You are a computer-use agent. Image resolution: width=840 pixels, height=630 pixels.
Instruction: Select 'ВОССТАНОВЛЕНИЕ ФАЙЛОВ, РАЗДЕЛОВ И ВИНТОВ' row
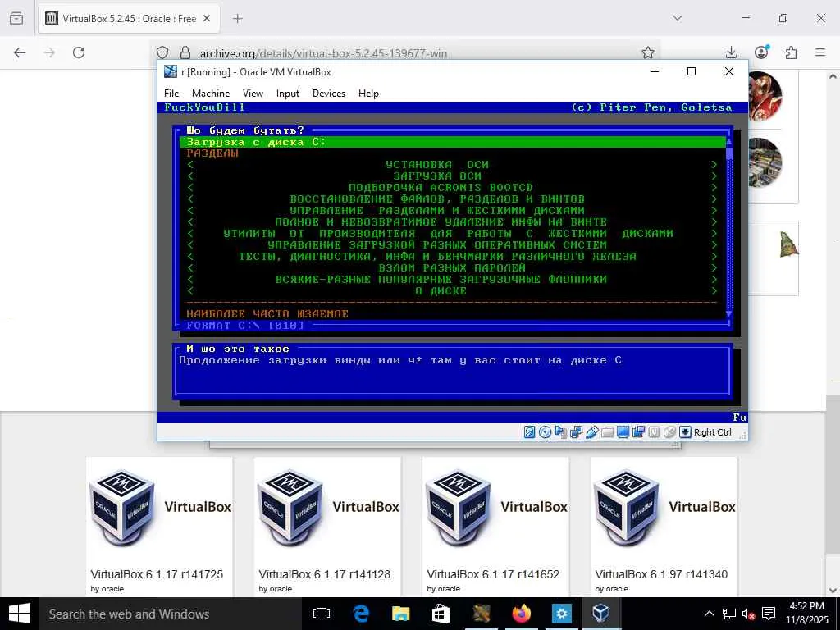coord(453,199)
